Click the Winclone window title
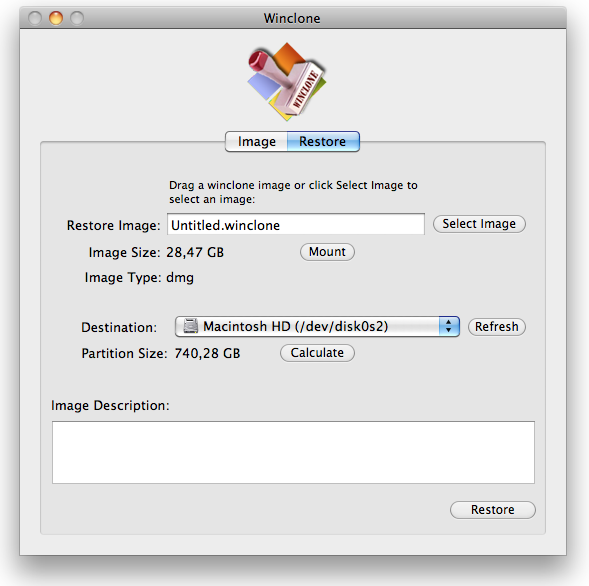This screenshot has height=586, width=589. point(292,18)
